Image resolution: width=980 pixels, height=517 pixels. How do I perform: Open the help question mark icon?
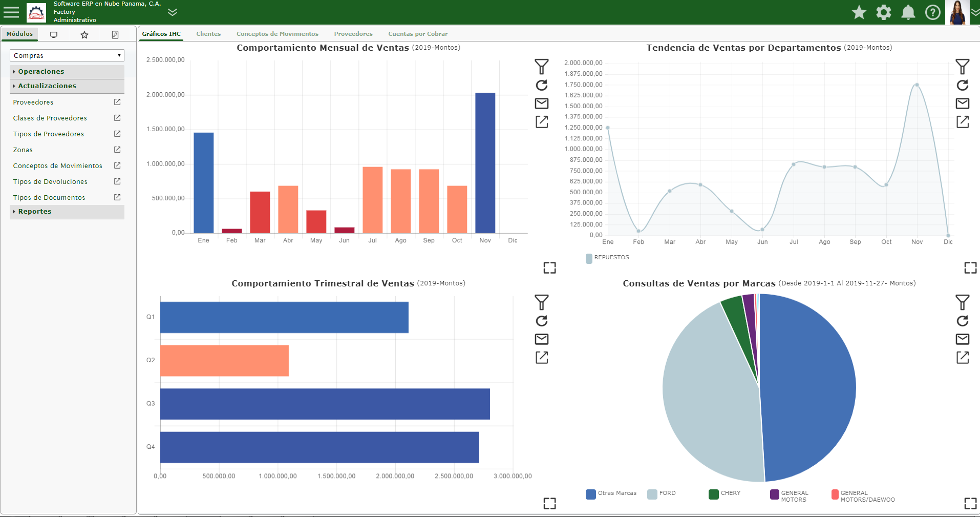click(x=933, y=12)
